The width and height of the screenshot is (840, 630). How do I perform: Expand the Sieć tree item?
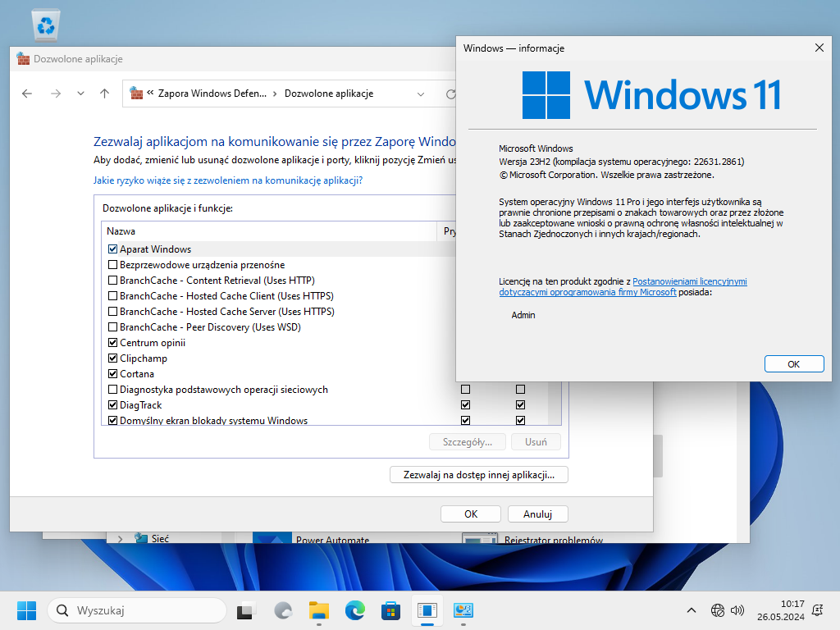click(120, 539)
